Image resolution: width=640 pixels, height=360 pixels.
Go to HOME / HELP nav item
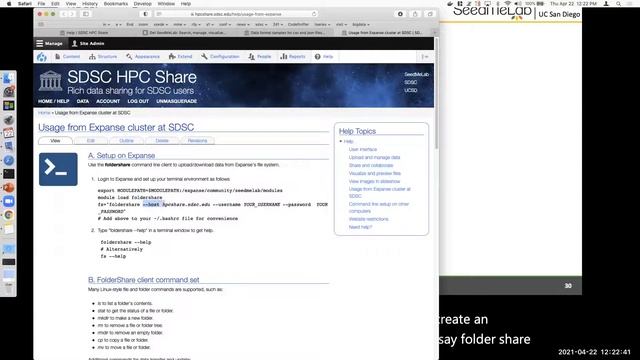coord(53,101)
